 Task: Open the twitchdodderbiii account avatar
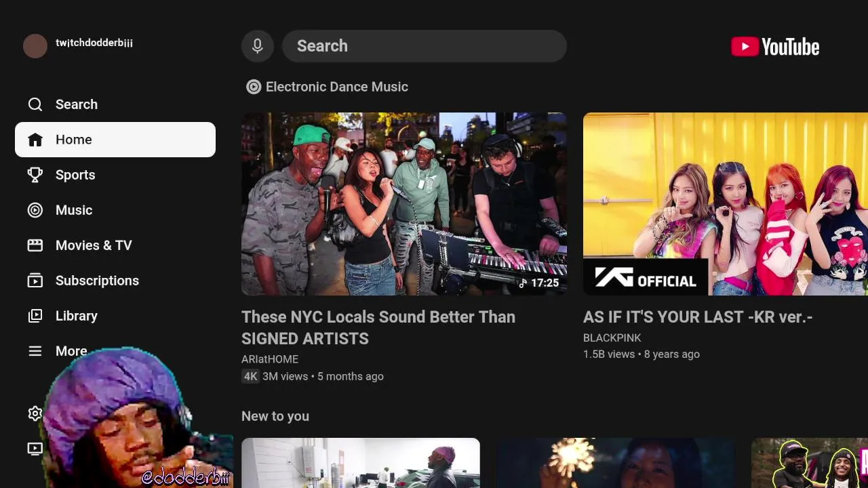35,46
